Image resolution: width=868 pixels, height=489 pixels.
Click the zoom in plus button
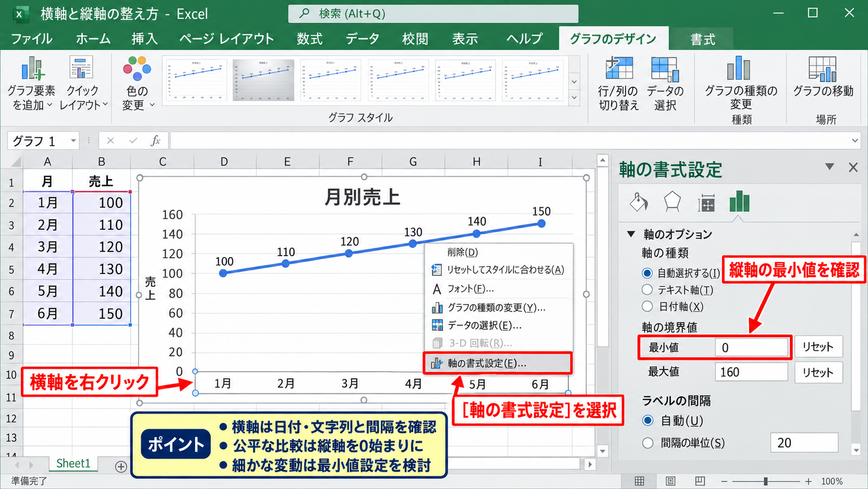click(x=808, y=481)
